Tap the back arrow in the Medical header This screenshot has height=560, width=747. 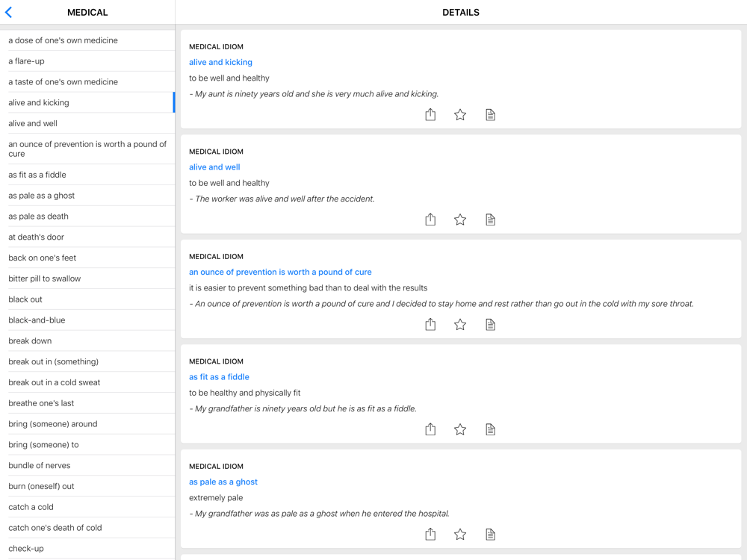(9, 13)
